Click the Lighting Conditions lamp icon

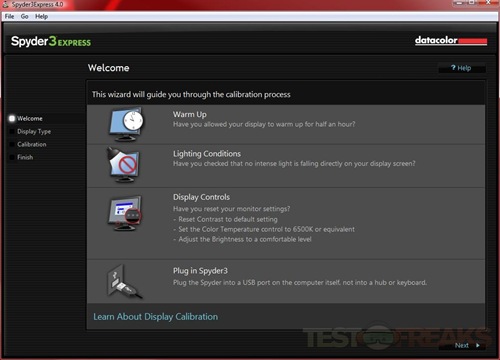[123, 165]
